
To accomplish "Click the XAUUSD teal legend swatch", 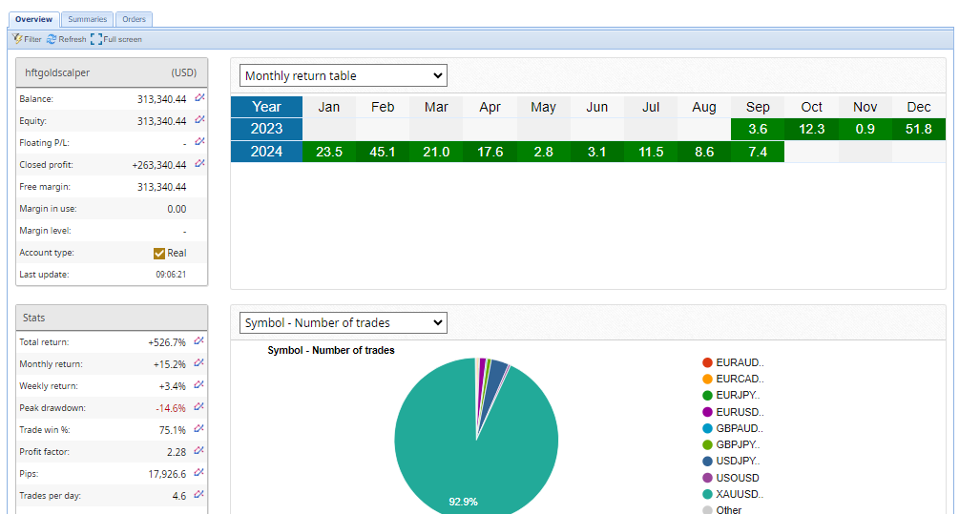I will (707, 495).
